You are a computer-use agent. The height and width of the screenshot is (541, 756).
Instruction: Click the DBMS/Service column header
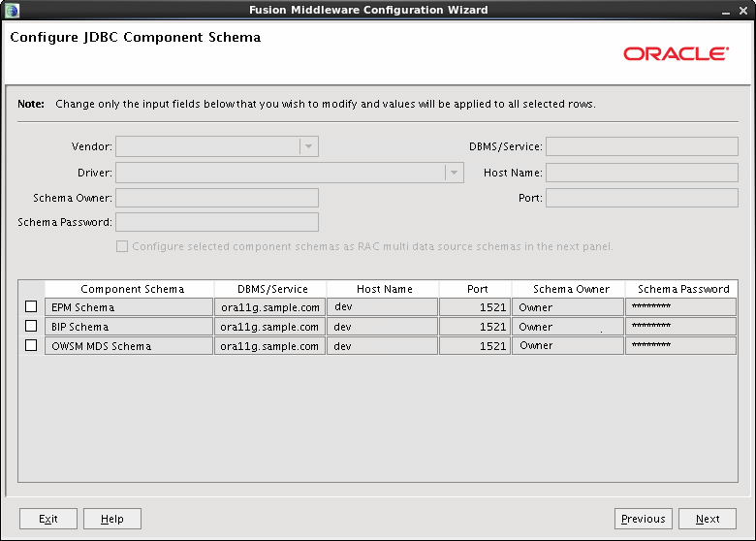coord(270,289)
